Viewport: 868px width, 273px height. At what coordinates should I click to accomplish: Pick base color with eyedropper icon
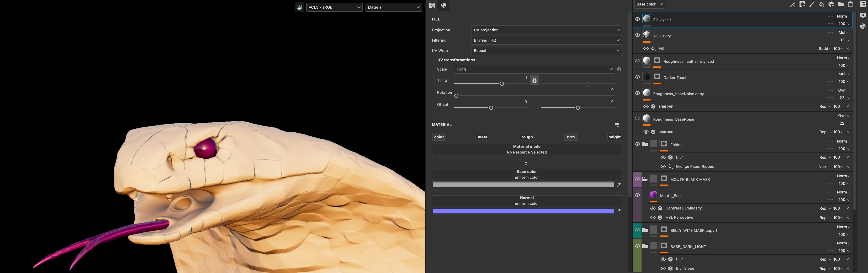pos(618,185)
